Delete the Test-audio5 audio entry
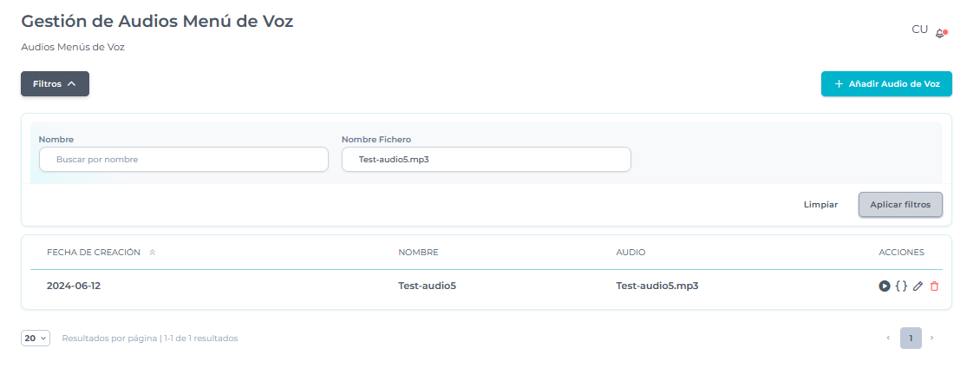The width and height of the screenshot is (980, 375). (x=934, y=286)
